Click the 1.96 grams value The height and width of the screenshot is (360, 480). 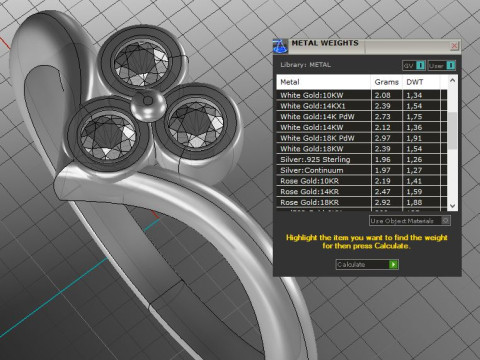[x=382, y=159]
